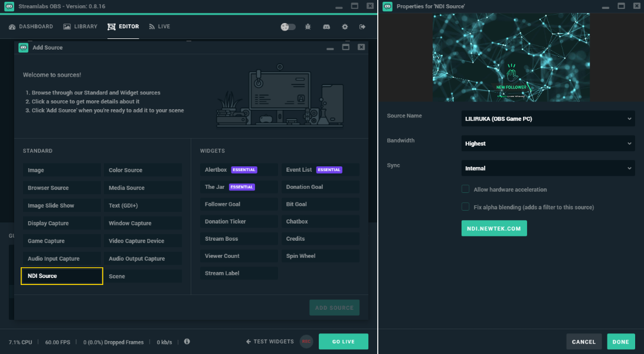The height and width of the screenshot is (354, 644).
Task: Select Browser Source
Action: [x=61, y=188]
